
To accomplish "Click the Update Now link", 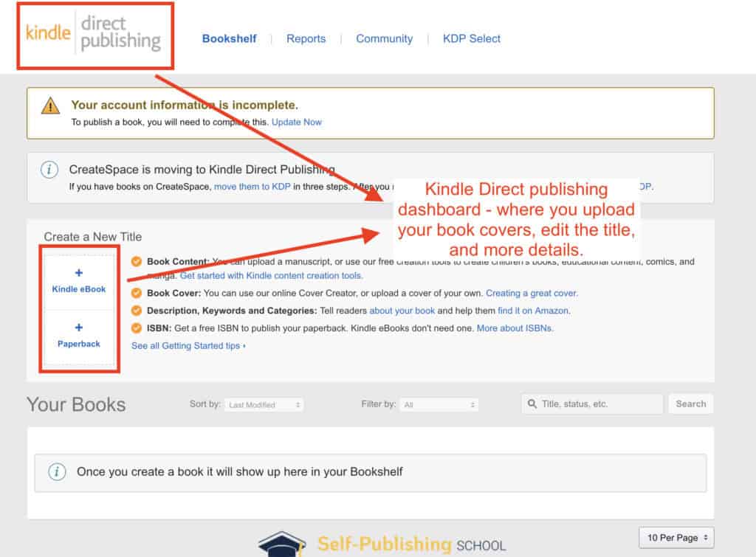I will [297, 122].
